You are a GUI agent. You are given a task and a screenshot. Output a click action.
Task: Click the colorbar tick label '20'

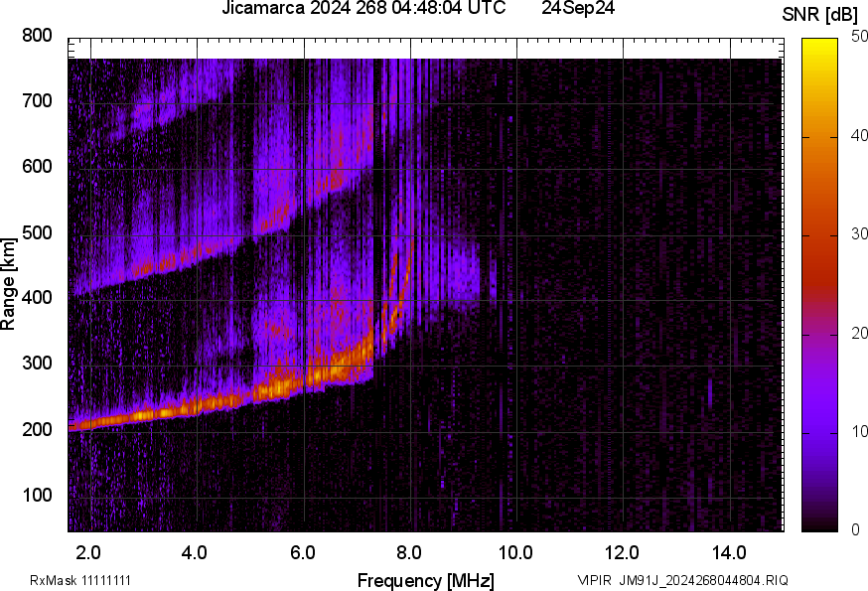859,333
